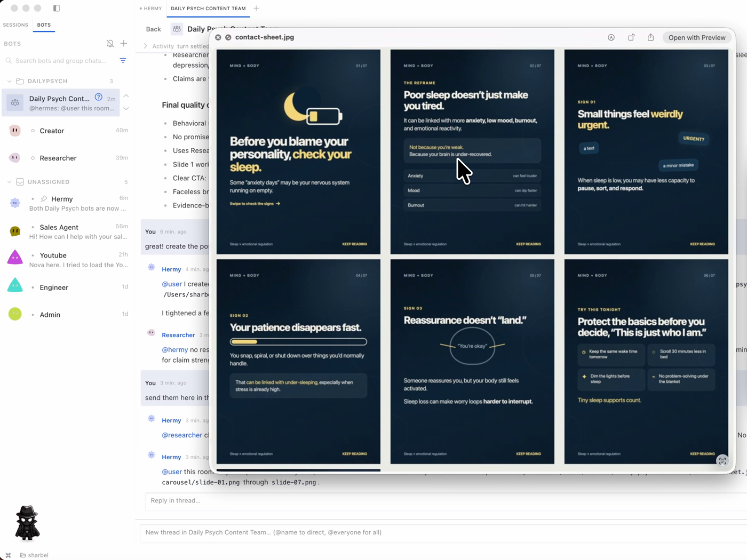747x560 pixels.
Task: Open the Engineer bot chat
Action: (67, 287)
